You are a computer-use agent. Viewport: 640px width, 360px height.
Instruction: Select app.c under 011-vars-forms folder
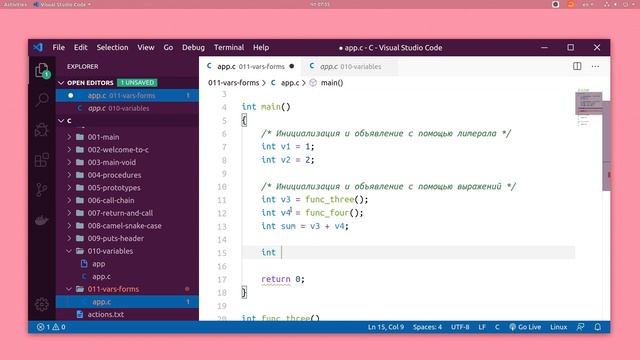point(127,302)
